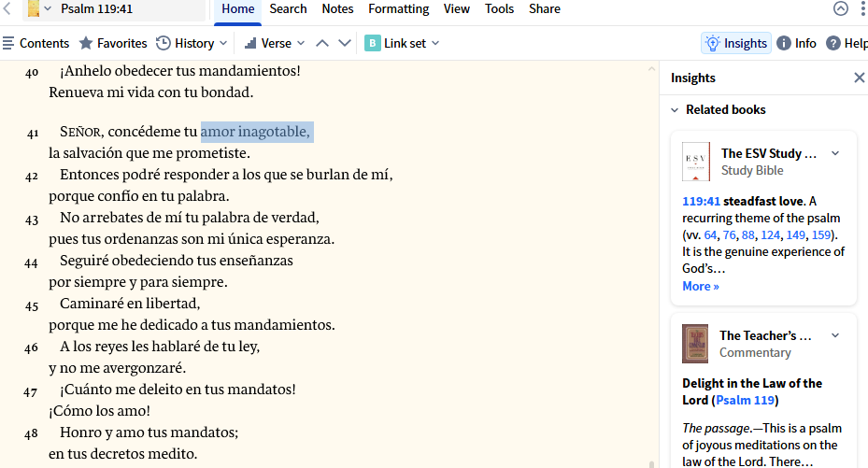868x468 pixels.
Task: Expand The Teacher's card chevron
Action: click(835, 335)
